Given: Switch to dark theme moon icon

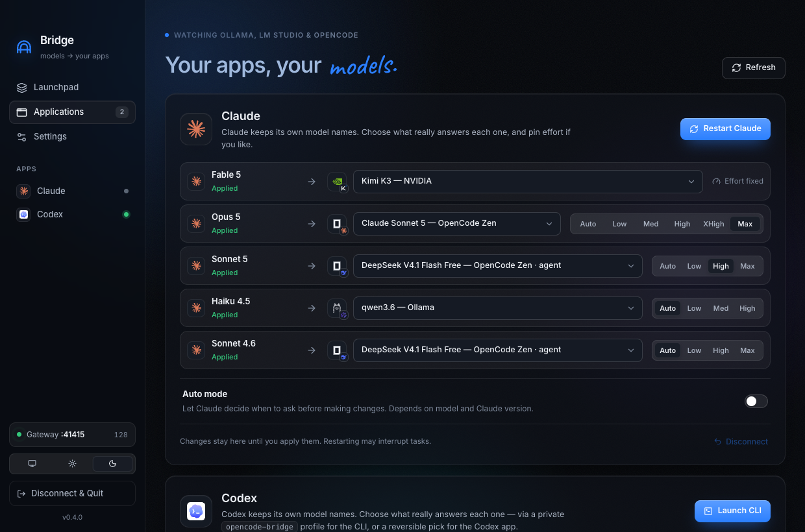Looking at the screenshot, I should tap(112, 464).
